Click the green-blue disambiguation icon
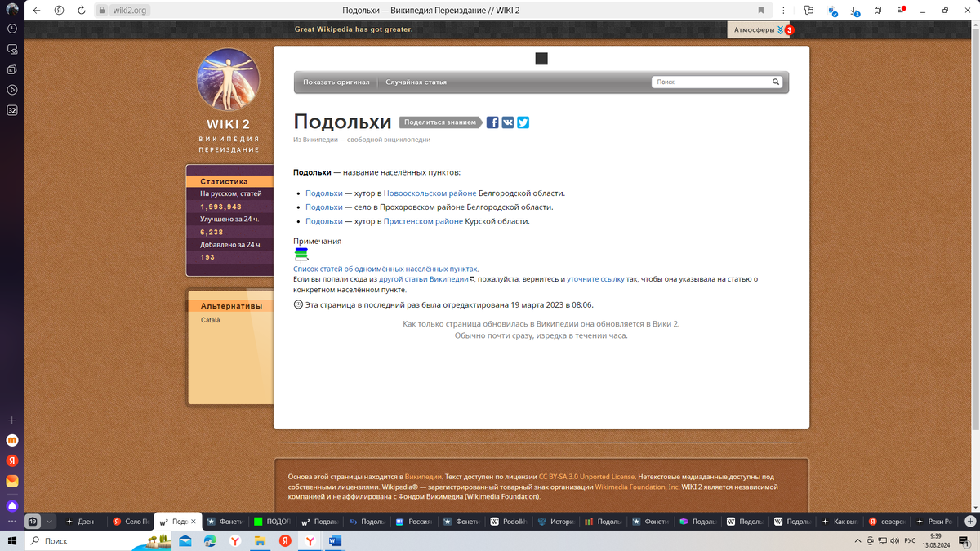Screen dimensions: 980x551 point(301,255)
